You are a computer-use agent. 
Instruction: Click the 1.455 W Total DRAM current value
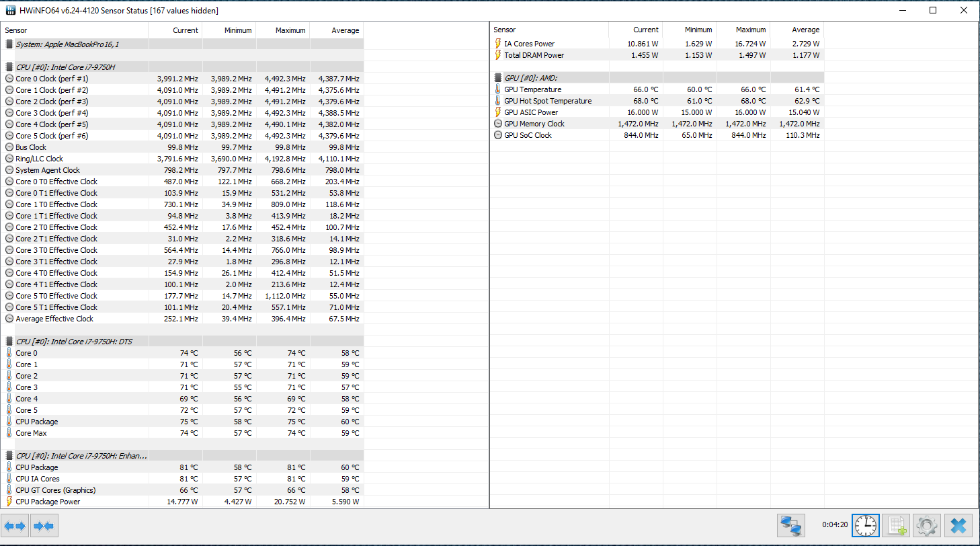(x=643, y=55)
